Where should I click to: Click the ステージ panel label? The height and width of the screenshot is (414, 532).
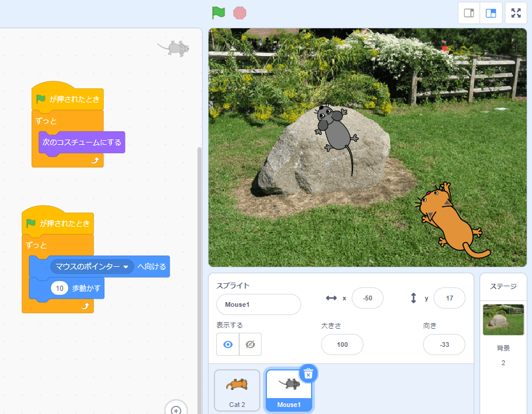point(503,287)
